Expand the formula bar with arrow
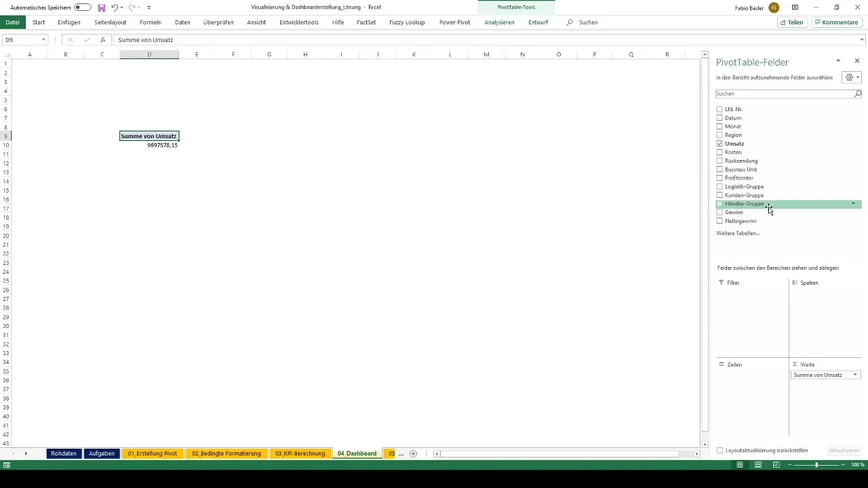Viewport: 868px width, 488px height. click(862, 40)
